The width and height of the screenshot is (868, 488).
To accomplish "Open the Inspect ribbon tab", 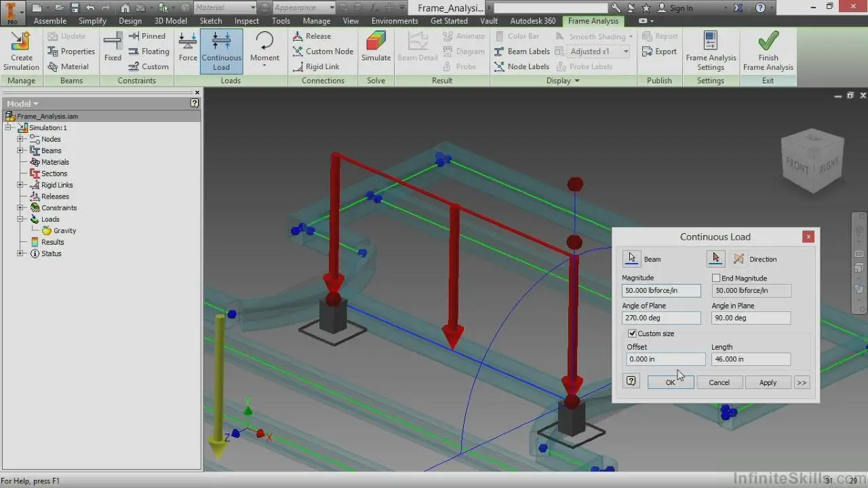I will pyautogui.click(x=247, y=21).
